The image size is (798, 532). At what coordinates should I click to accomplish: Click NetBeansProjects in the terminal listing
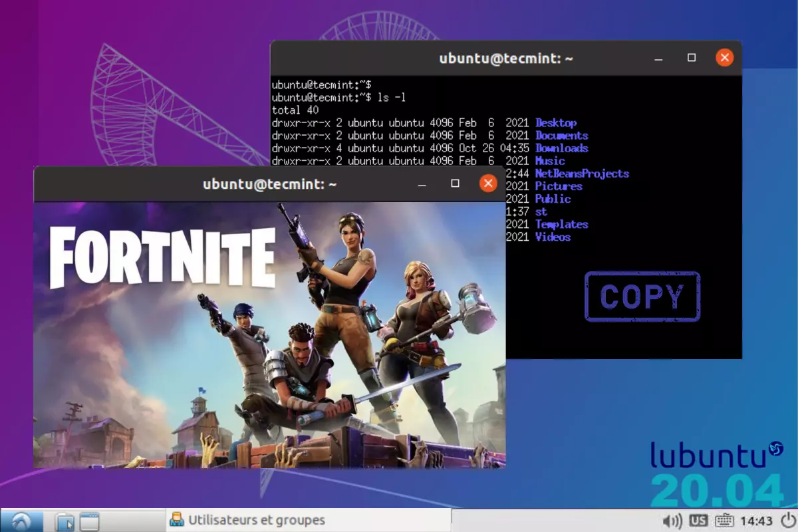point(582,174)
